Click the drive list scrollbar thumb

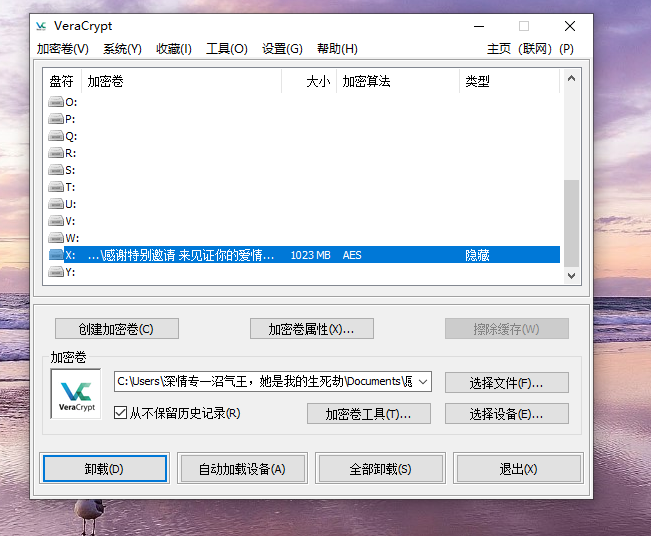tap(571, 223)
